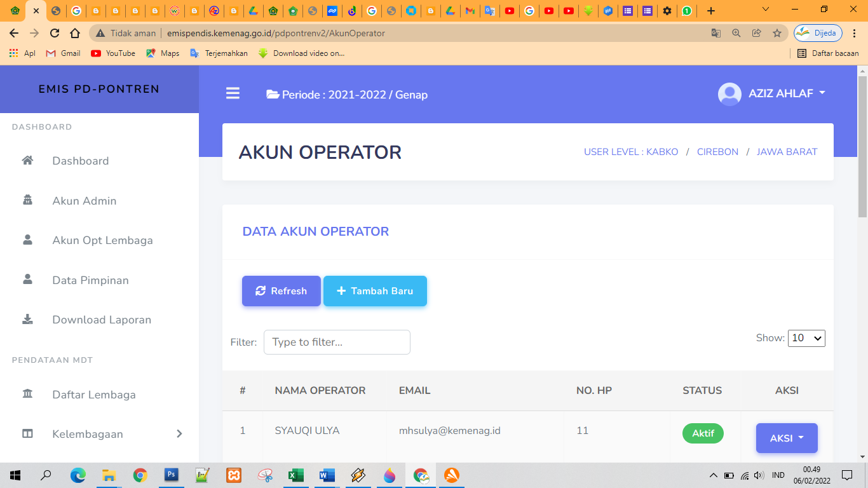Click the Dashboard home icon in the sidebar

pyautogui.click(x=27, y=160)
